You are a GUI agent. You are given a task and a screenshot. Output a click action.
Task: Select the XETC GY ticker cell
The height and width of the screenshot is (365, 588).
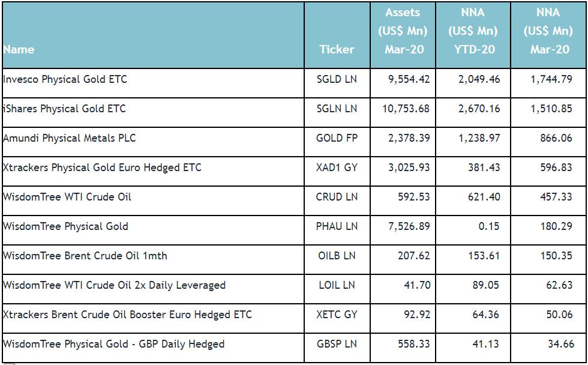coord(337,315)
